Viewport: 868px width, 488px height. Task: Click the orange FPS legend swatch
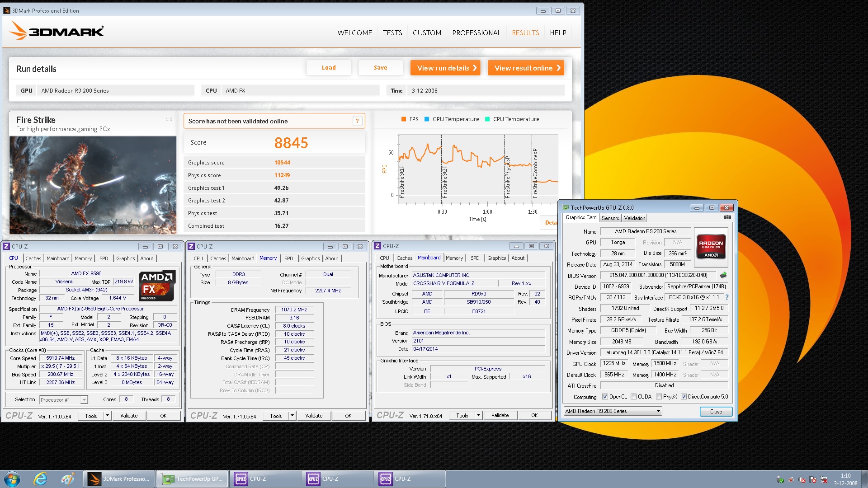(404, 119)
